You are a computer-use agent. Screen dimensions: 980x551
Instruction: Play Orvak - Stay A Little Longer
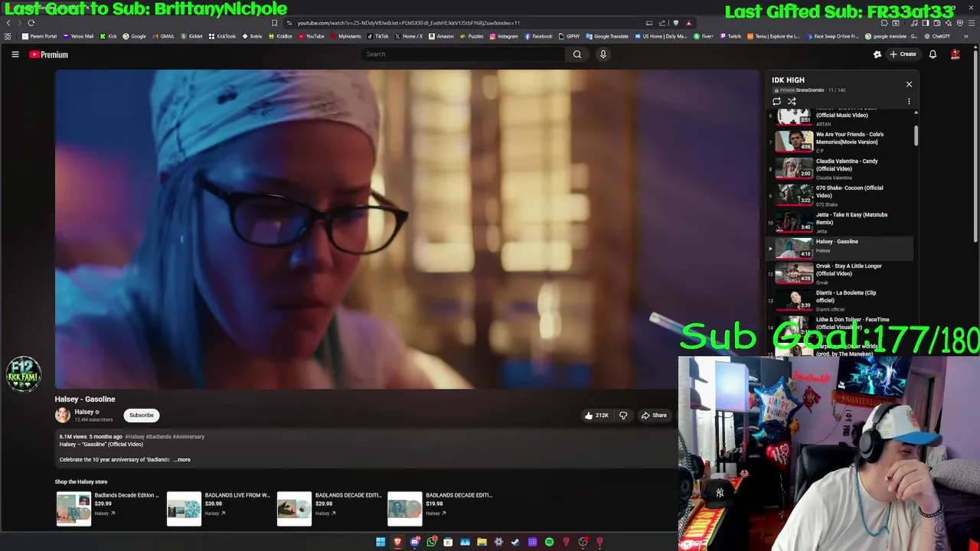pos(840,273)
